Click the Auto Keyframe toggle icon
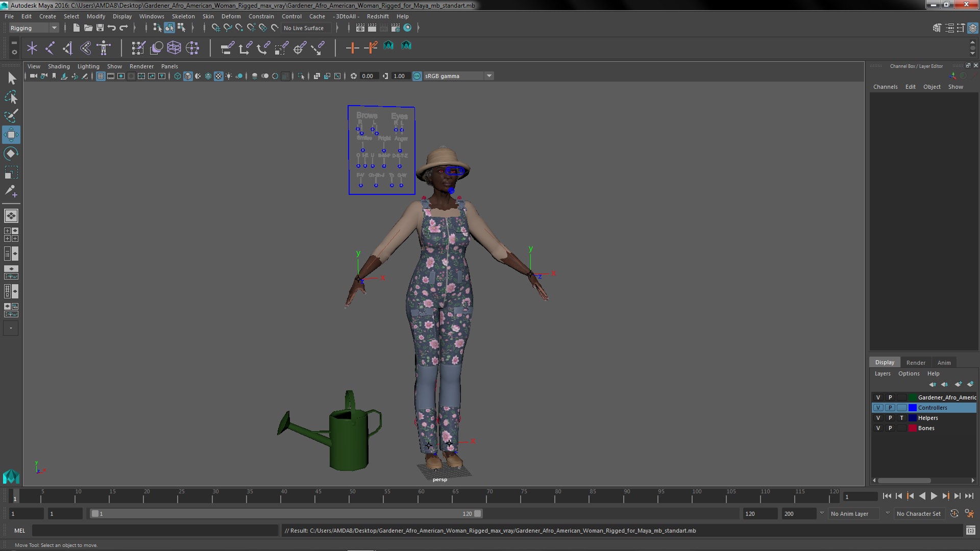This screenshot has height=551, width=980. (x=954, y=514)
